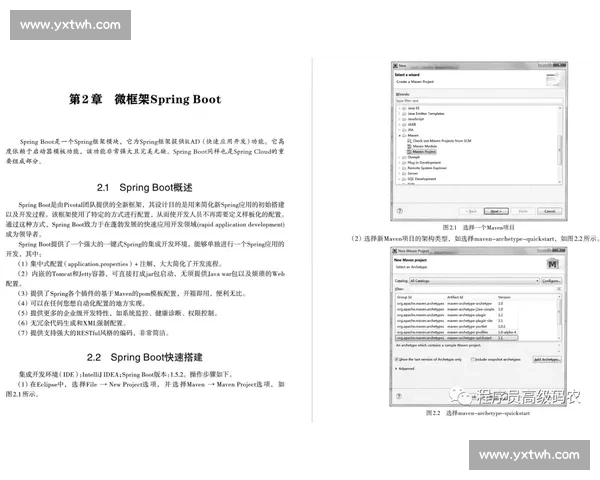Select the Server folder in the wizard tree
Viewport: 600px width, 480px height.
coord(410,173)
